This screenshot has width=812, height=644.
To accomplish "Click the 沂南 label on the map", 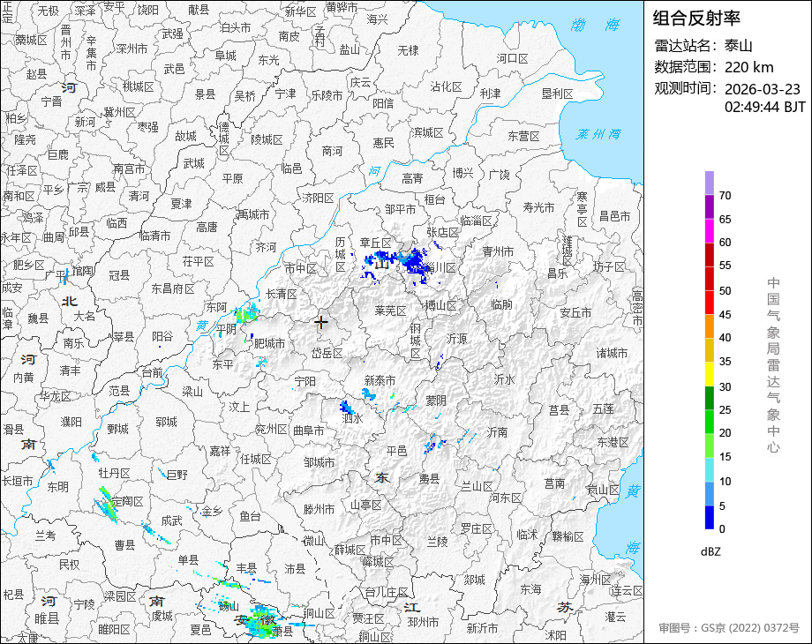I will (497, 432).
